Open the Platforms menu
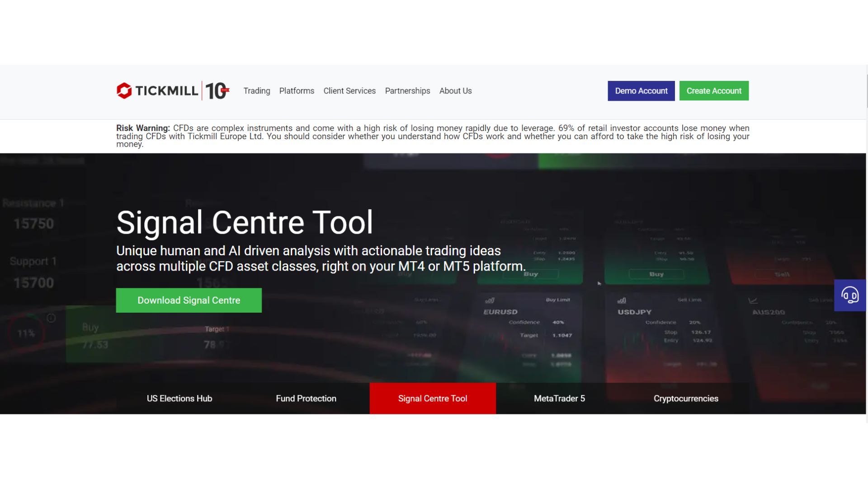The height and width of the screenshot is (488, 868). tap(297, 91)
